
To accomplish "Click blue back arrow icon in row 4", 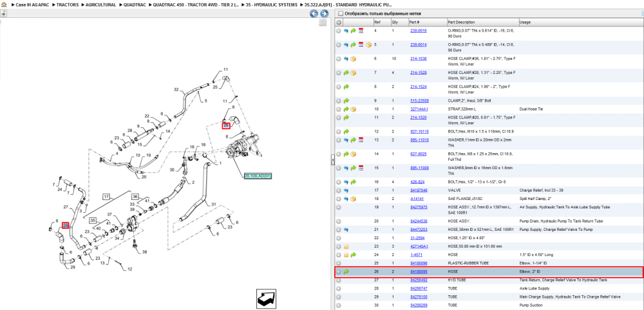I will point(346,31).
